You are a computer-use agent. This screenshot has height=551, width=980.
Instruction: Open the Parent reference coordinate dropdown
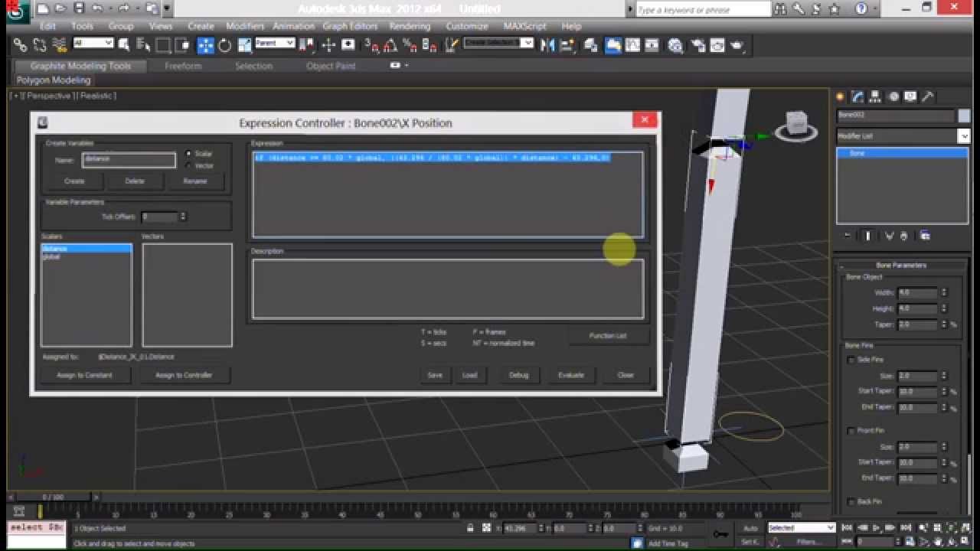(275, 43)
